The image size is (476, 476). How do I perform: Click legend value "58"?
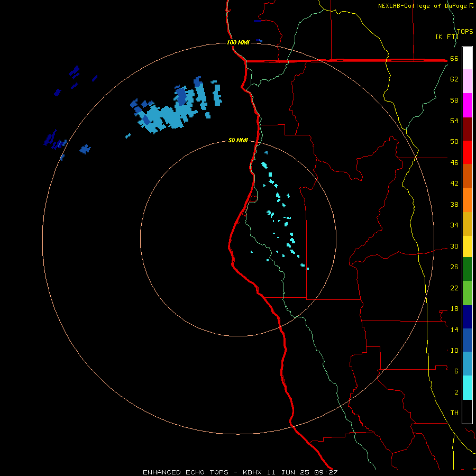(454, 100)
